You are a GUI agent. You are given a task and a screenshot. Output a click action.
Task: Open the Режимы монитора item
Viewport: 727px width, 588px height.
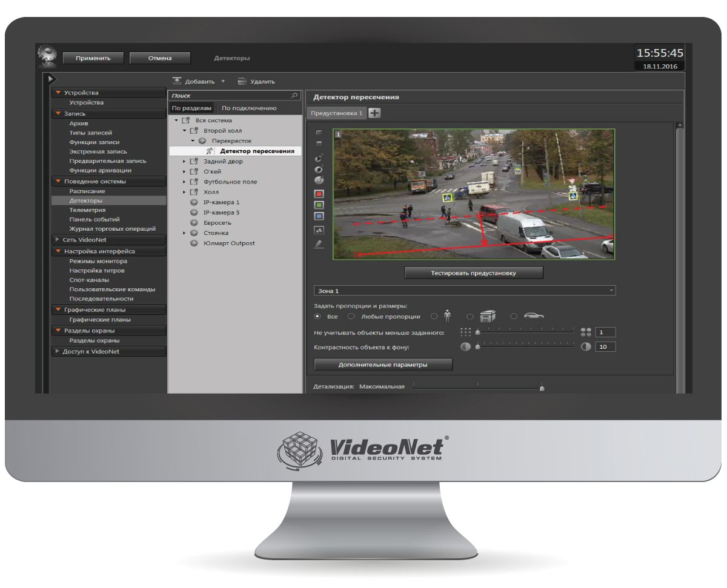(x=98, y=261)
